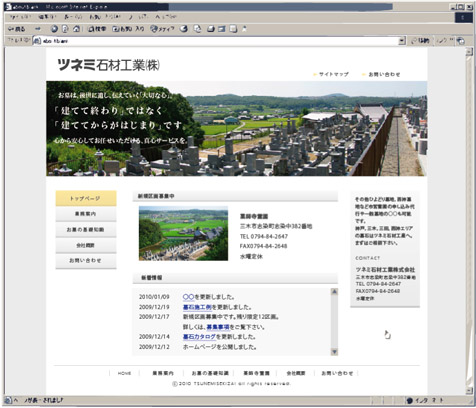Open the お気に入り favorites toolbar button

[x=128, y=29]
